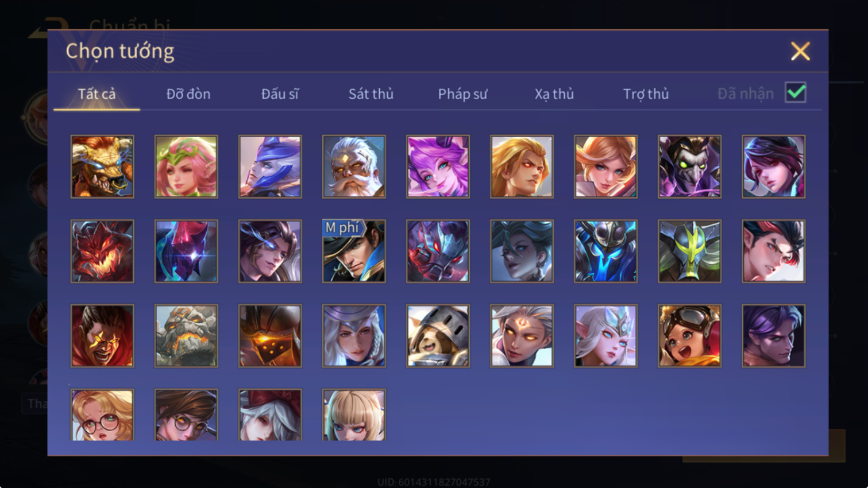Select the green-eyed masked jester hero
Screen dimensions: 868x488
click(x=689, y=166)
